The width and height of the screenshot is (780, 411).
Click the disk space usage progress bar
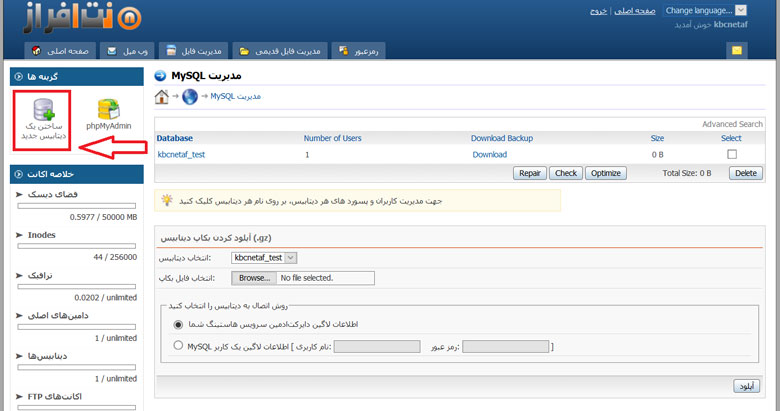pos(77,206)
